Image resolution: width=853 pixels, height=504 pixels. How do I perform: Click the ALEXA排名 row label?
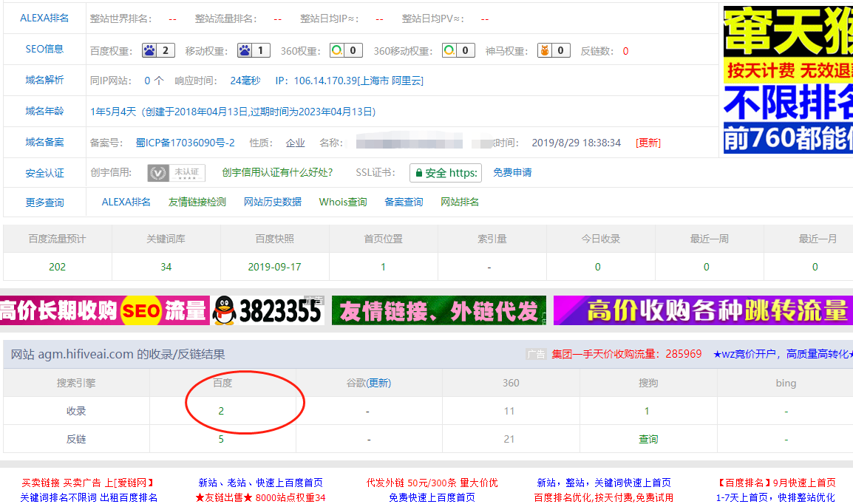pyautogui.click(x=44, y=18)
